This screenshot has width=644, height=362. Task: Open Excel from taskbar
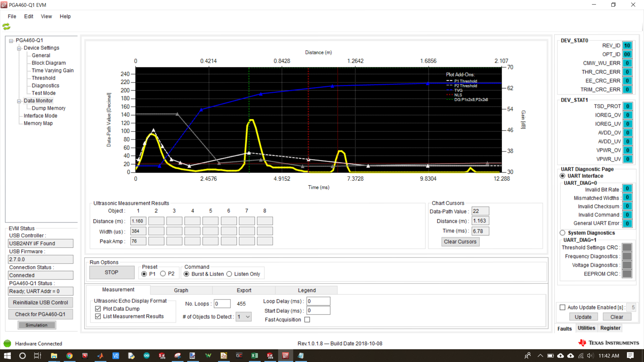[255, 356]
